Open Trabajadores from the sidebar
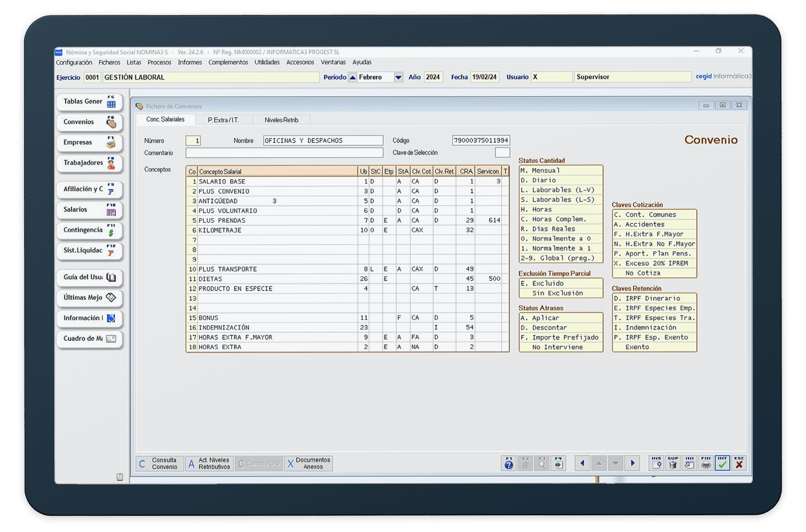 pos(89,163)
